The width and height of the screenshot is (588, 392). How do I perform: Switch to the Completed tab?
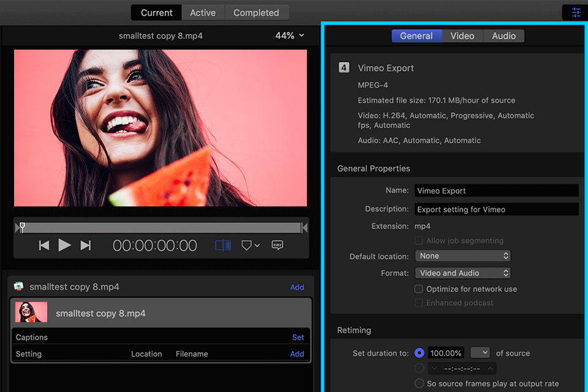pyautogui.click(x=256, y=13)
